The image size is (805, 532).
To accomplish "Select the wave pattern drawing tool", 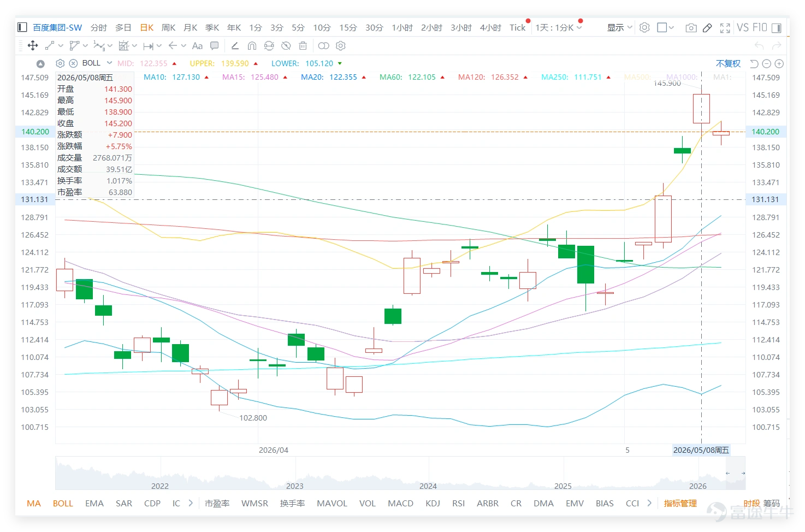I will [x=99, y=46].
